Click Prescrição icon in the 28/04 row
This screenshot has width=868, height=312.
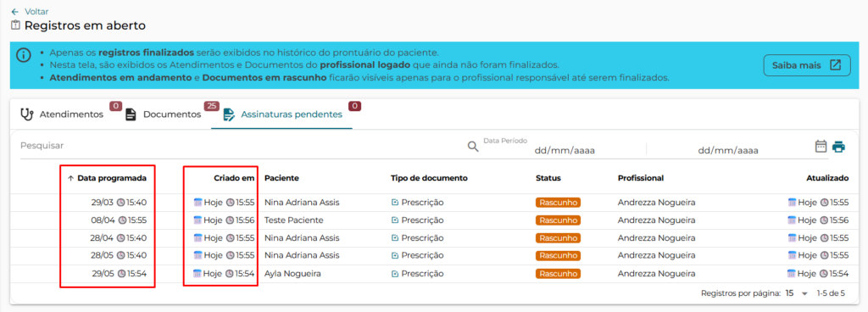pyautogui.click(x=395, y=238)
